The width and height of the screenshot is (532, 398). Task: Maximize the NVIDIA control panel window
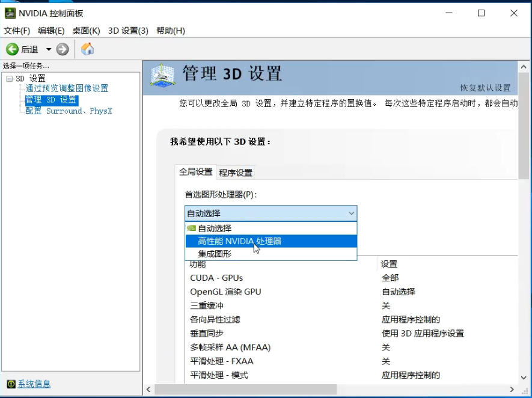481,13
